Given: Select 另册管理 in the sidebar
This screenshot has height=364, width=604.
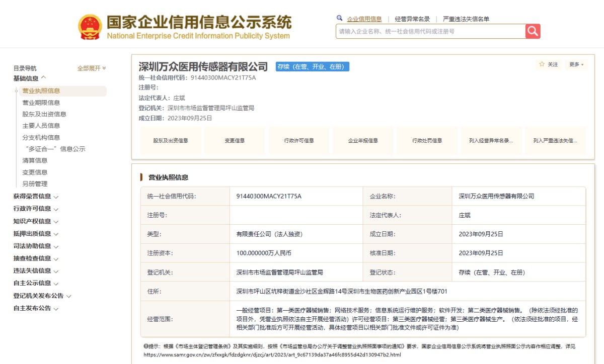Looking at the screenshot, I should tap(35, 184).
